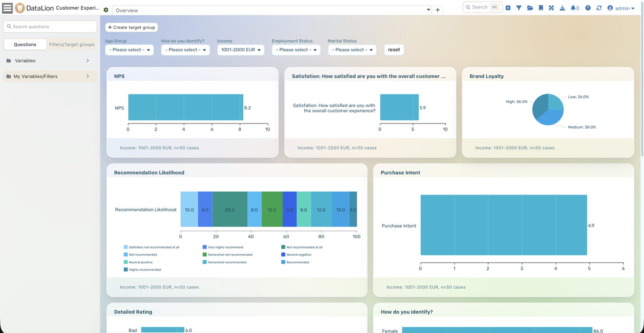The height and width of the screenshot is (333, 644).
Task: Click Create target group button
Action: point(132,27)
